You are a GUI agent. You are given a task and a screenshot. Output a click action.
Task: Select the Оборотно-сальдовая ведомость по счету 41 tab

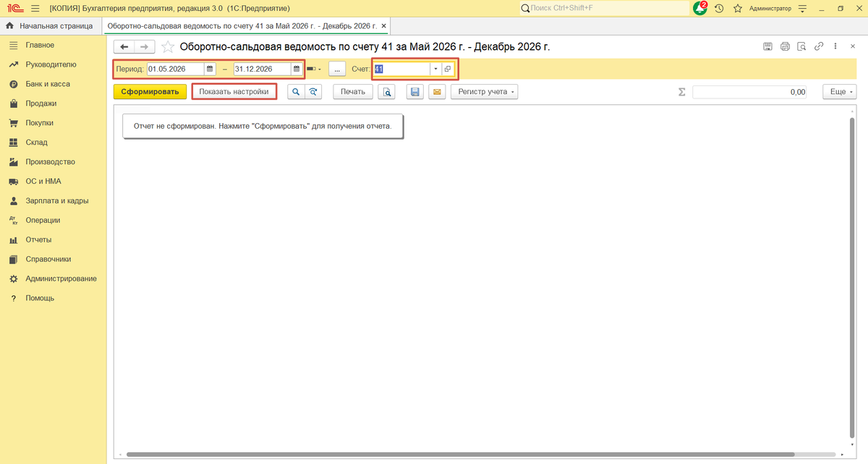[x=242, y=26]
